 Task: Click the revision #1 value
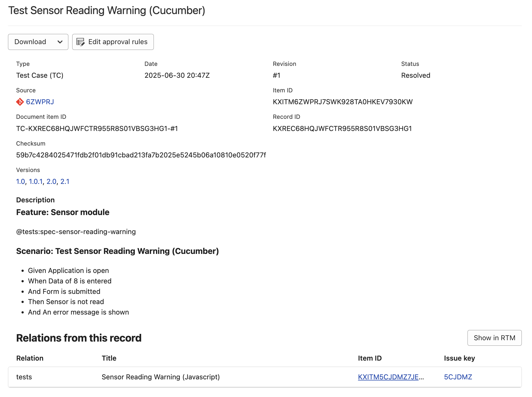(x=276, y=76)
